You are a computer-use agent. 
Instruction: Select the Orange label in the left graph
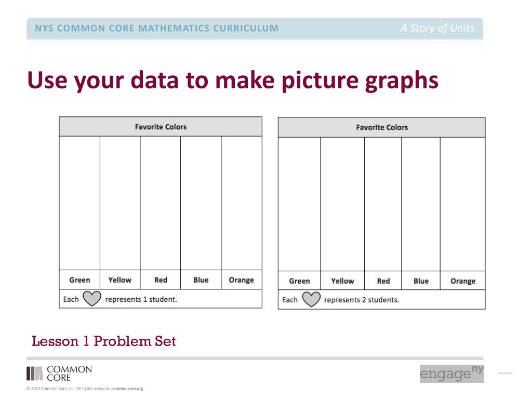point(241,280)
